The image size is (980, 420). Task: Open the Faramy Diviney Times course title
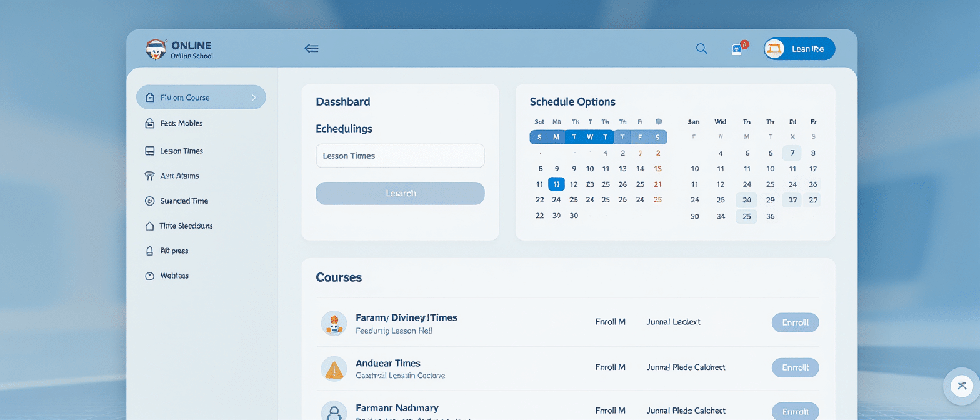(406, 317)
